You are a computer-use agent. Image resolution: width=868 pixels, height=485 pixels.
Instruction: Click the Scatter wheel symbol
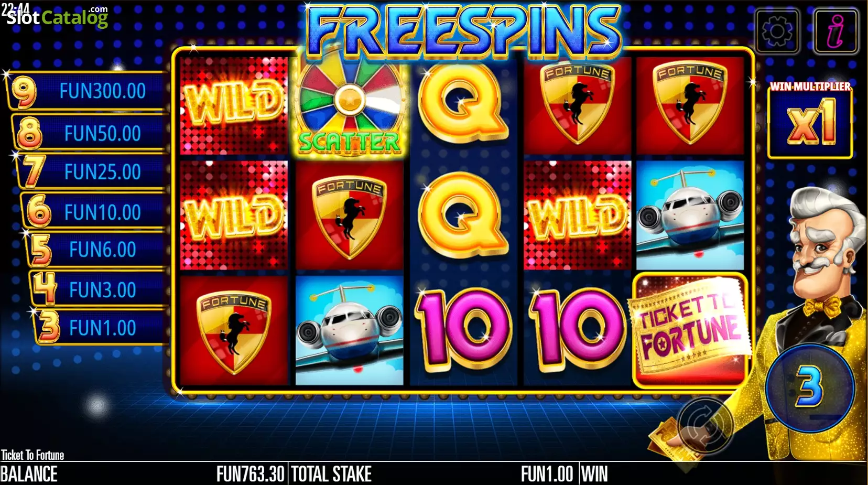tap(349, 106)
